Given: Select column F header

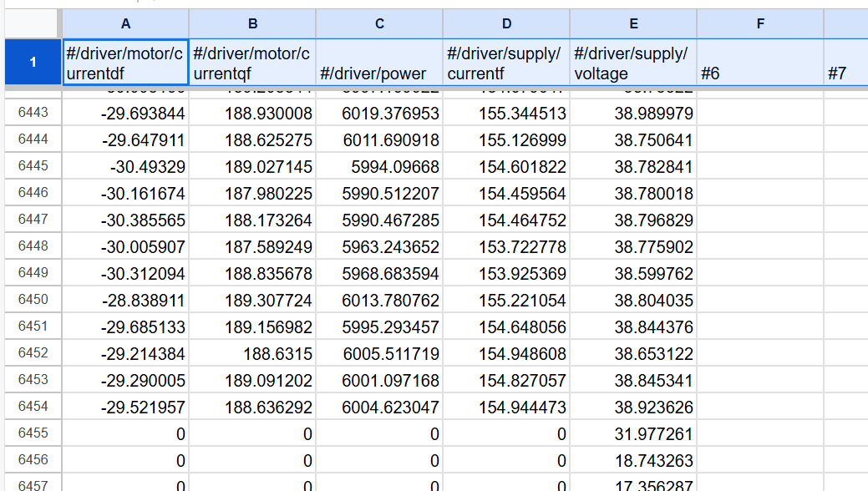Looking at the screenshot, I should (760, 23).
